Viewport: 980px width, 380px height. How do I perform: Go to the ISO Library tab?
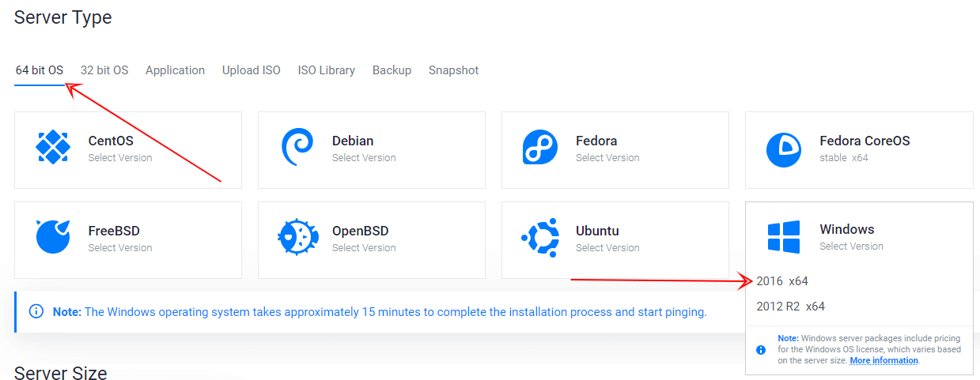tap(326, 70)
